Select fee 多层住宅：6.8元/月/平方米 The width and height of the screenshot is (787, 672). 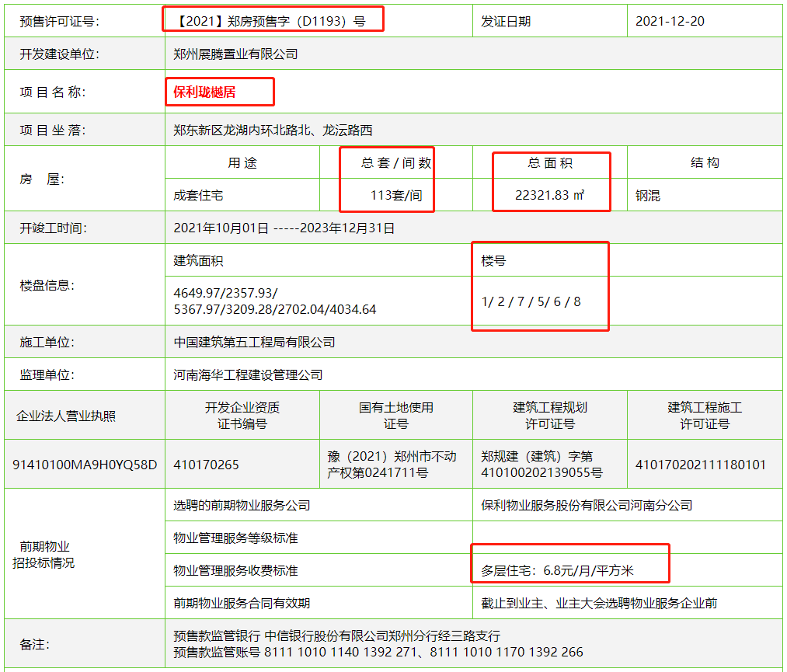(x=557, y=570)
